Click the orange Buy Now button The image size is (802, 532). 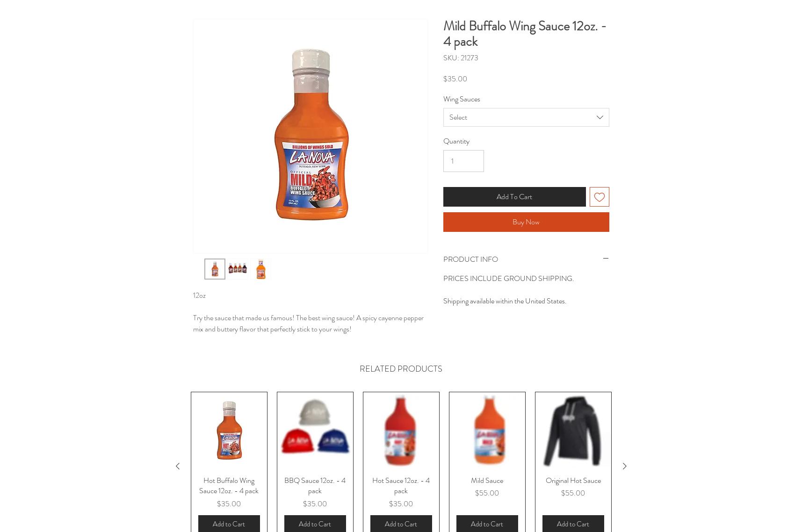526,222
